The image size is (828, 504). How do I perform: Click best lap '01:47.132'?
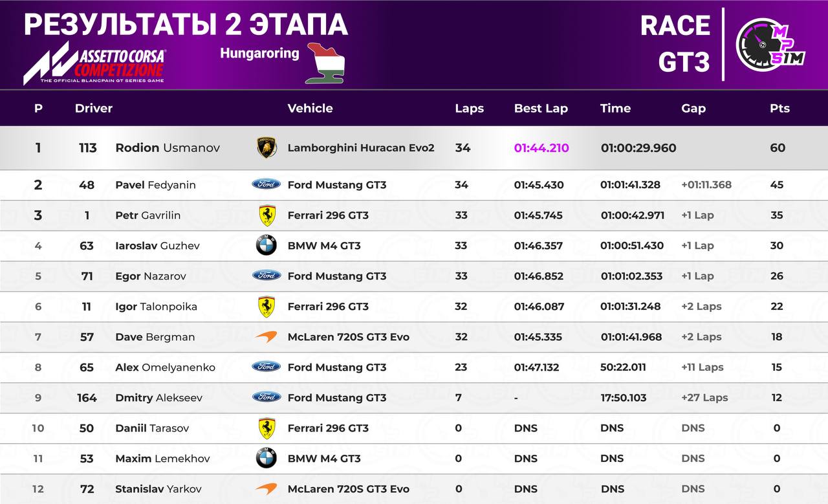coord(538,367)
